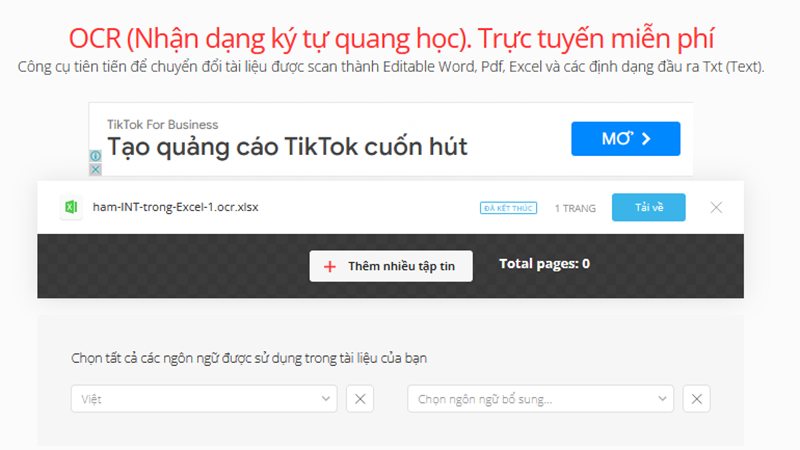800x450 pixels.
Task: Open the Việt language dropdown
Action: pyautogui.click(x=195, y=399)
